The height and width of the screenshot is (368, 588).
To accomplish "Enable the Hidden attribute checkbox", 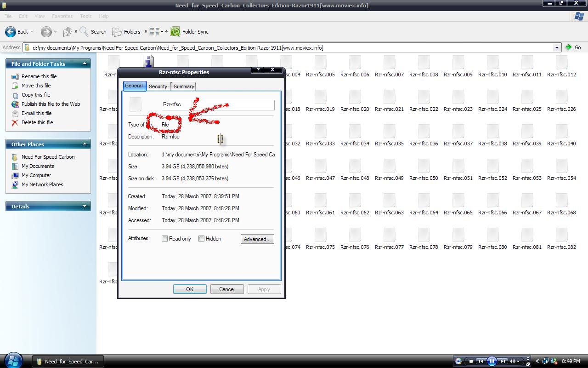I will pyautogui.click(x=201, y=239).
